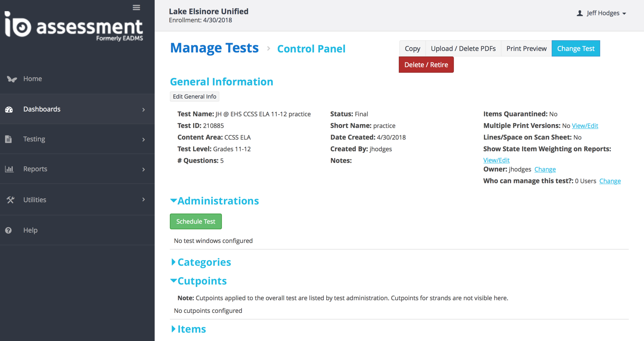Expand the Dashboards menu chevron
The width and height of the screenshot is (644, 341).
coord(143,109)
